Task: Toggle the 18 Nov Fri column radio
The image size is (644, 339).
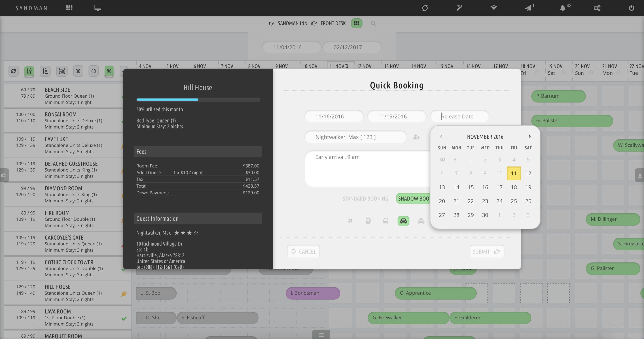Action: pos(536,72)
